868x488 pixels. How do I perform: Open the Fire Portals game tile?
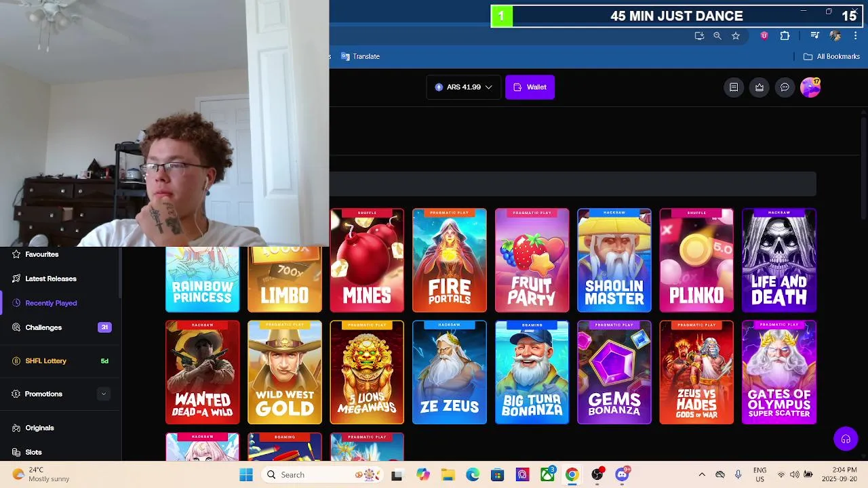[x=450, y=260]
